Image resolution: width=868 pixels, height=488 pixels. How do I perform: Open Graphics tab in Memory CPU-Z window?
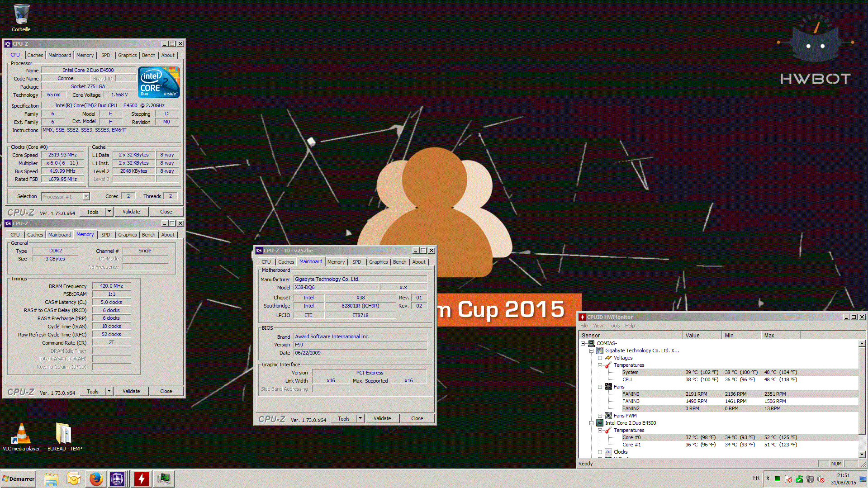point(127,235)
